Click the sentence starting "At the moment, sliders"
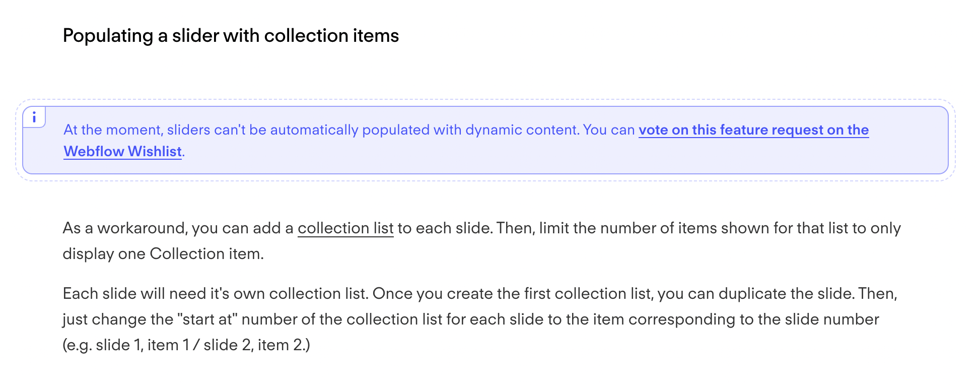This screenshot has width=980, height=385. coord(466,141)
